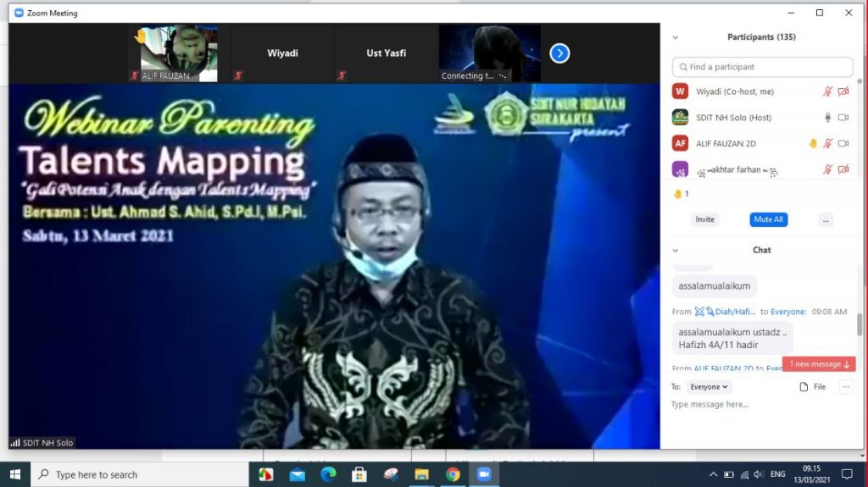Toggle the camera icon for SDIT NH Solo host
Viewport: 868px width, 487px height.
click(x=843, y=118)
